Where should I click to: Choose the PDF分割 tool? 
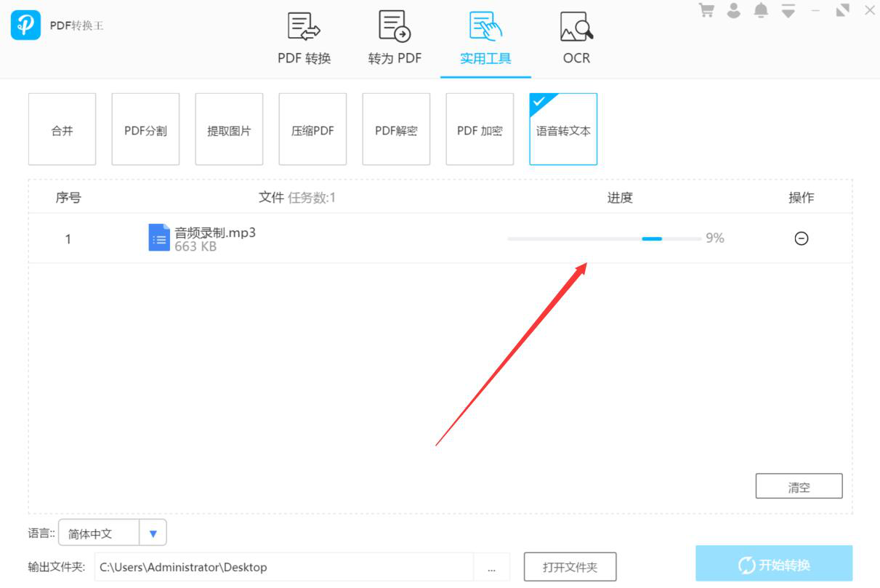coord(145,129)
